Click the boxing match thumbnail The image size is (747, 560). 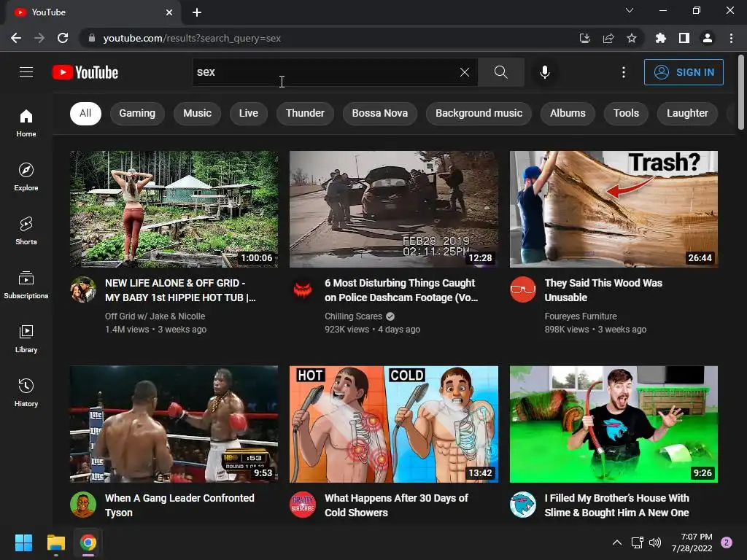(x=174, y=424)
